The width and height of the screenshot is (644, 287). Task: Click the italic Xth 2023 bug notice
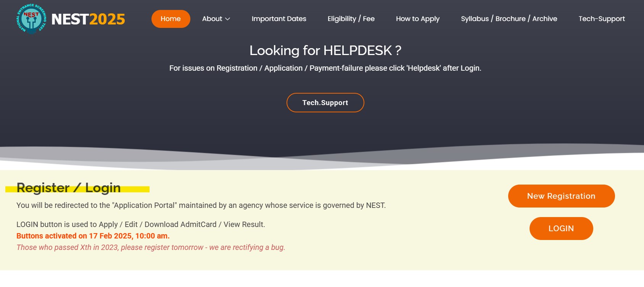pyautogui.click(x=151, y=247)
